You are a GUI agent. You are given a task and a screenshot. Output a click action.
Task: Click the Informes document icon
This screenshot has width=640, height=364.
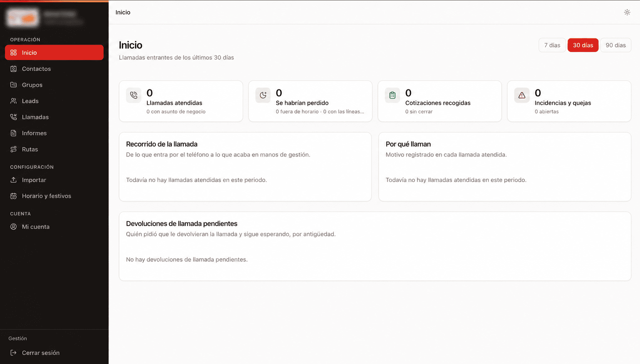coord(13,133)
